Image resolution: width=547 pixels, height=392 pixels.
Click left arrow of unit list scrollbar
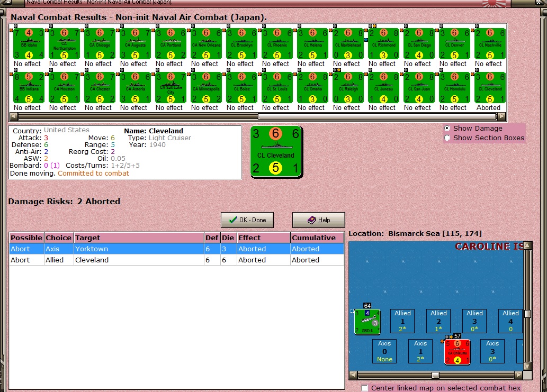coord(13,116)
